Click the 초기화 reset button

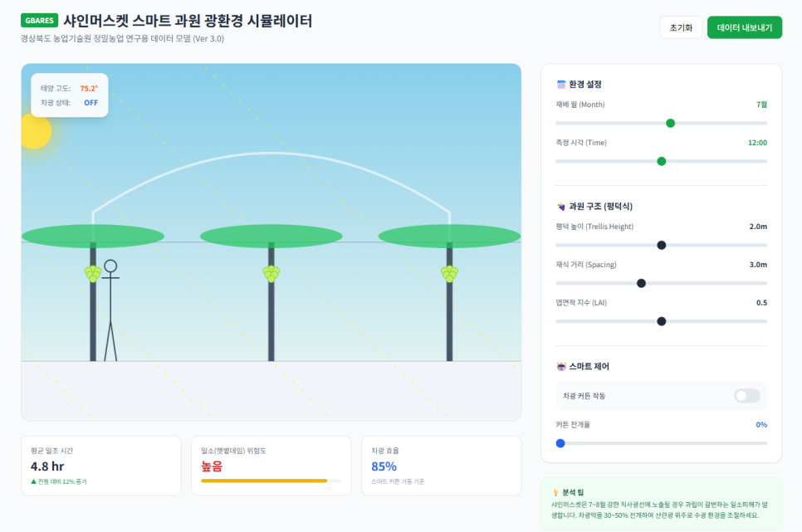(681, 27)
